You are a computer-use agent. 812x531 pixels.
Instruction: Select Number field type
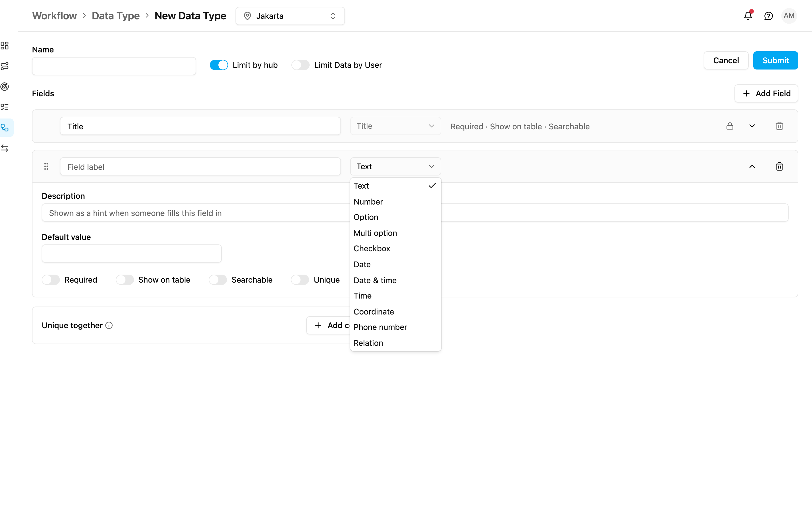(395, 202)
